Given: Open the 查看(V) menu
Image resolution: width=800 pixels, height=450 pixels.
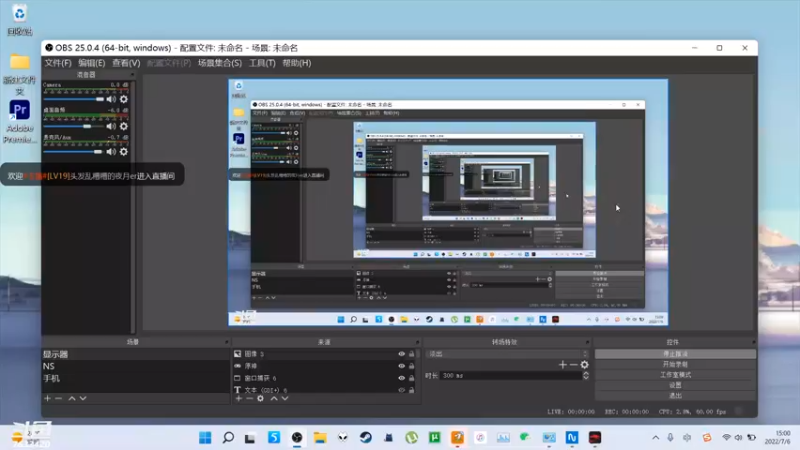Looking at the screenshot, I should (x=126, y=63).
